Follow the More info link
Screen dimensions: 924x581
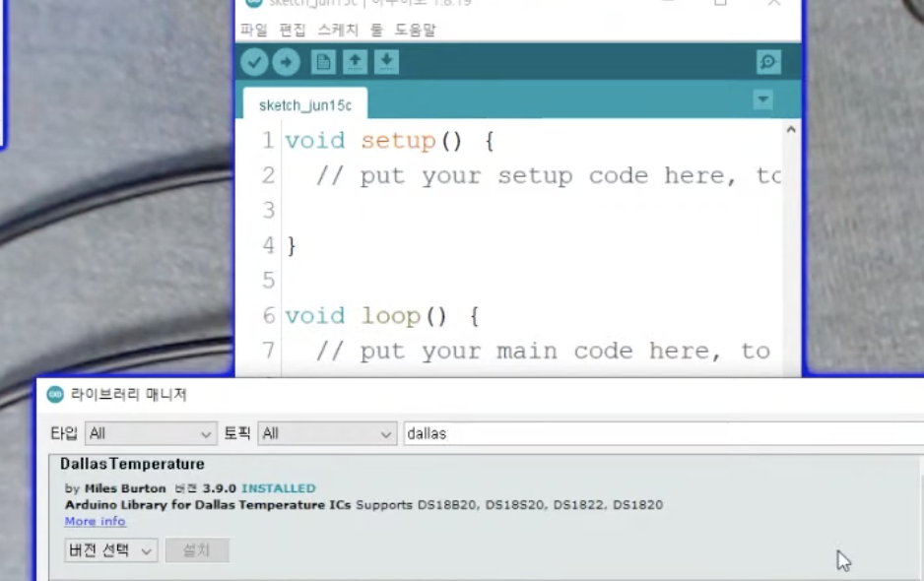click(x=95, y=522)
